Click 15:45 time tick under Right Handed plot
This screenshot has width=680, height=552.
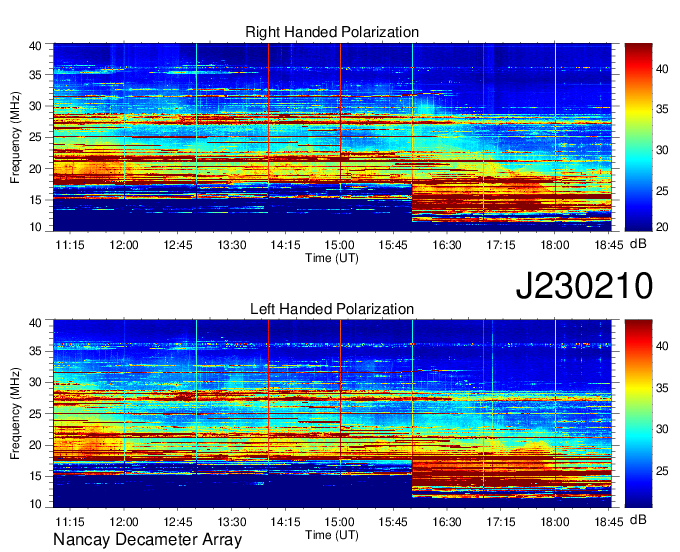[x=393, y=245]
